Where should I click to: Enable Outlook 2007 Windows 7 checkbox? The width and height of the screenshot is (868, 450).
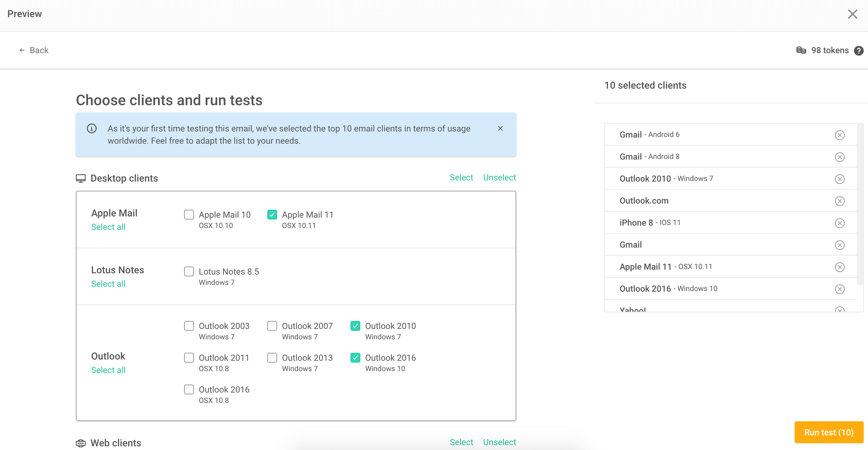click(272, 326)
